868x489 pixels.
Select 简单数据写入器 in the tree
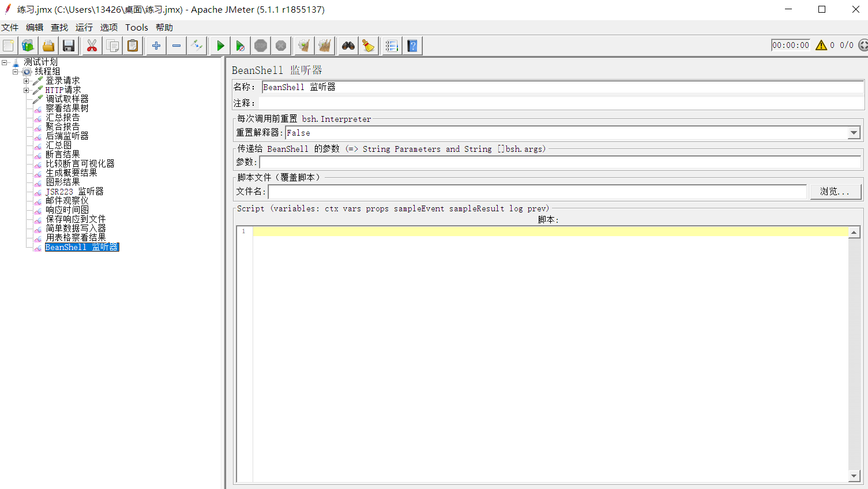(x=76, y=229)
